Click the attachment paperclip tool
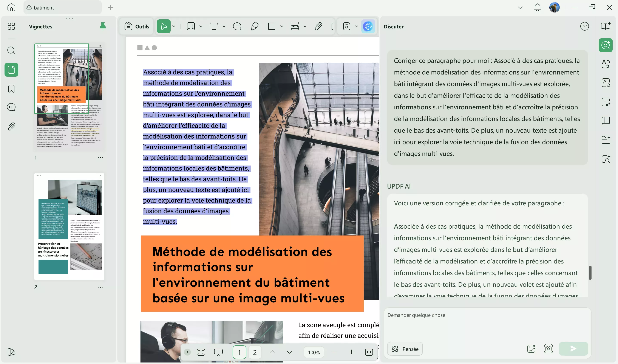 (318, 26)
